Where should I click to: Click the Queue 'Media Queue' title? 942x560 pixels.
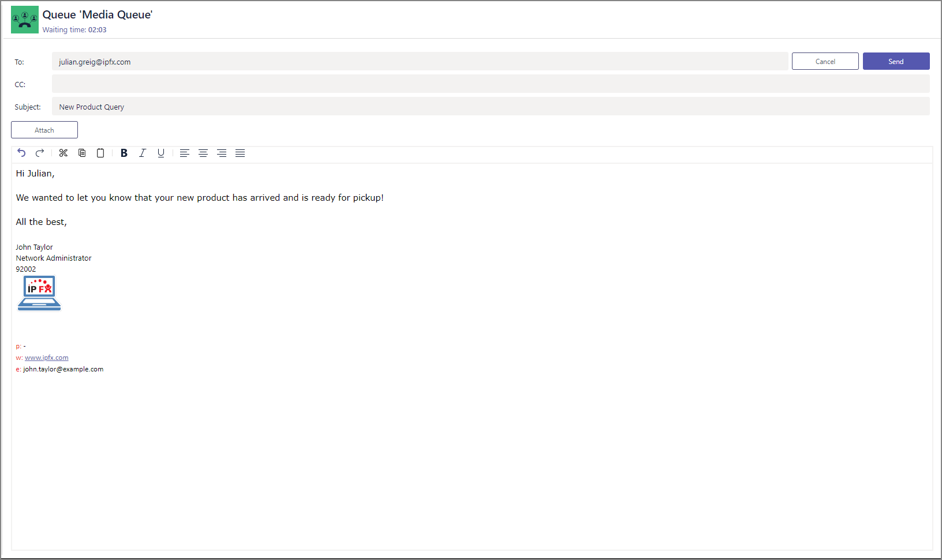point(98,14)
